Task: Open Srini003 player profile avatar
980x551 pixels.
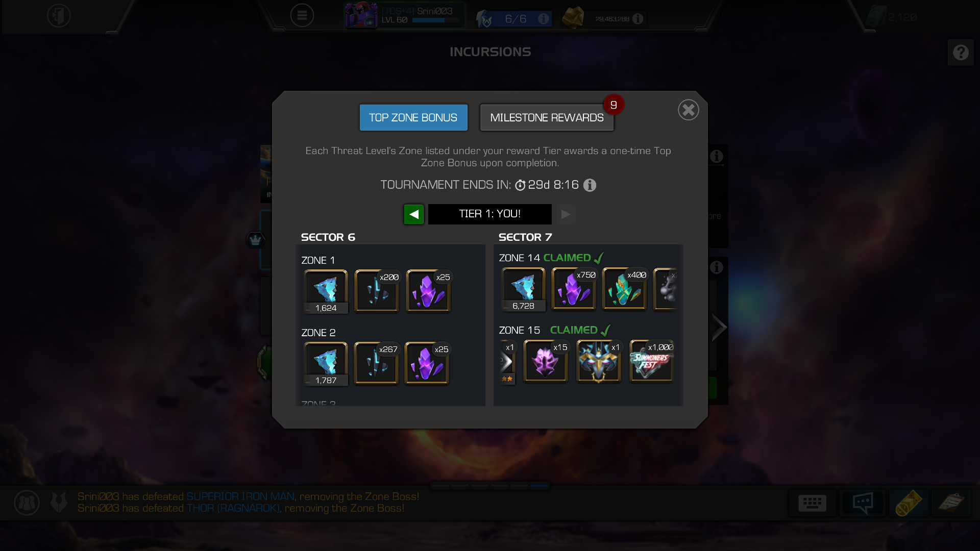Action: 361,15
